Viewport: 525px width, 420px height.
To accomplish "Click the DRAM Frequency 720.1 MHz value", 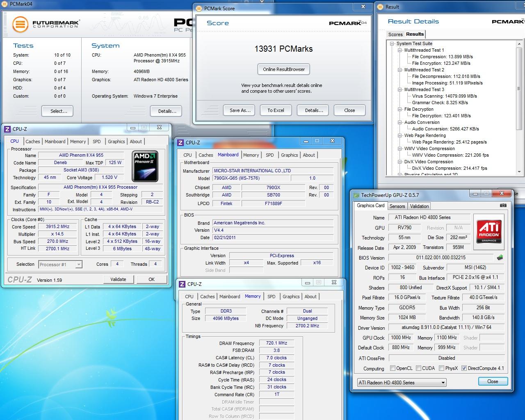I will coord(276,343).
